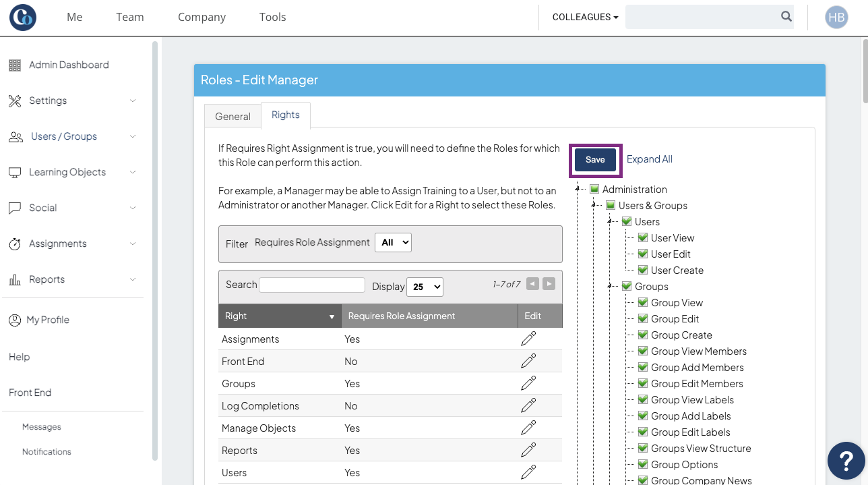Uncheck the Group Edit Labels right
Screen dimensions: 868x485
click(x=643, y=432)
